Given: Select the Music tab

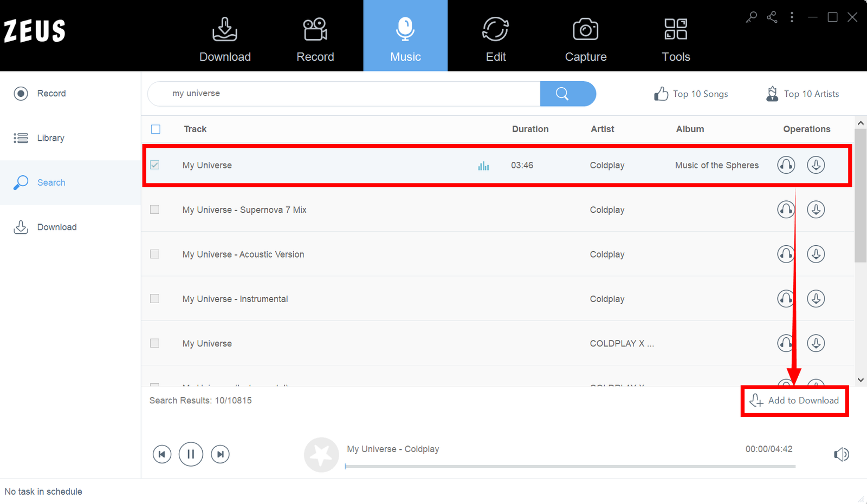Looking at the screenshot, I should click(x=405, y=36).
